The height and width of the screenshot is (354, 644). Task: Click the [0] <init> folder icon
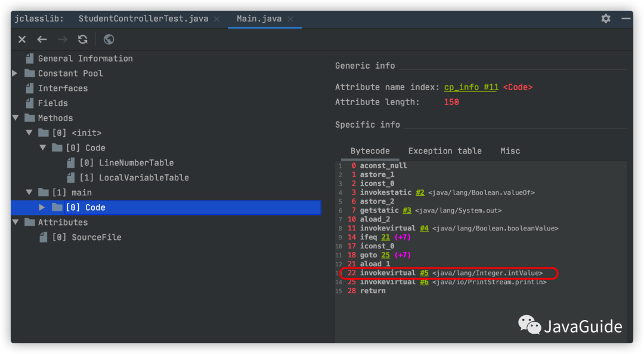pyautogui.click(x=43, y=133)
